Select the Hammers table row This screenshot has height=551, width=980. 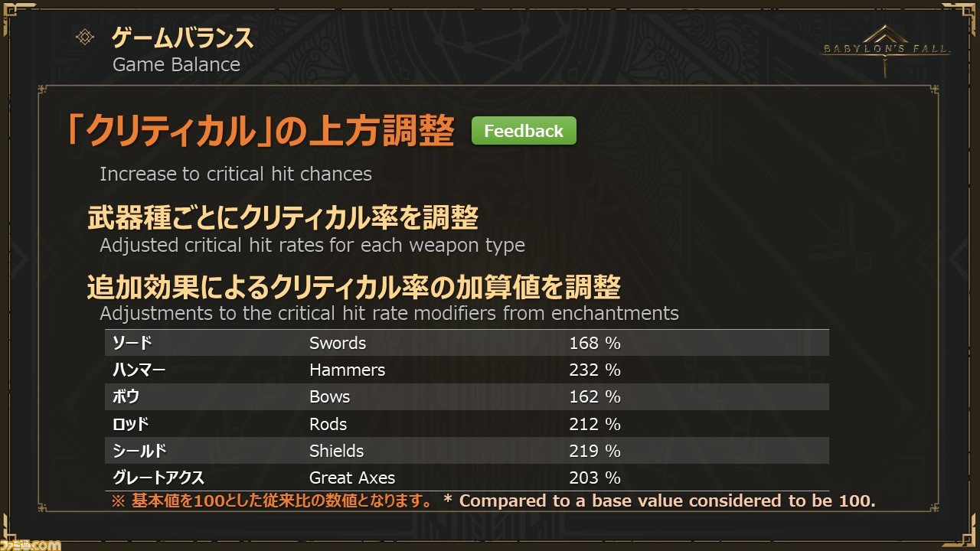[x=466, y=370]
